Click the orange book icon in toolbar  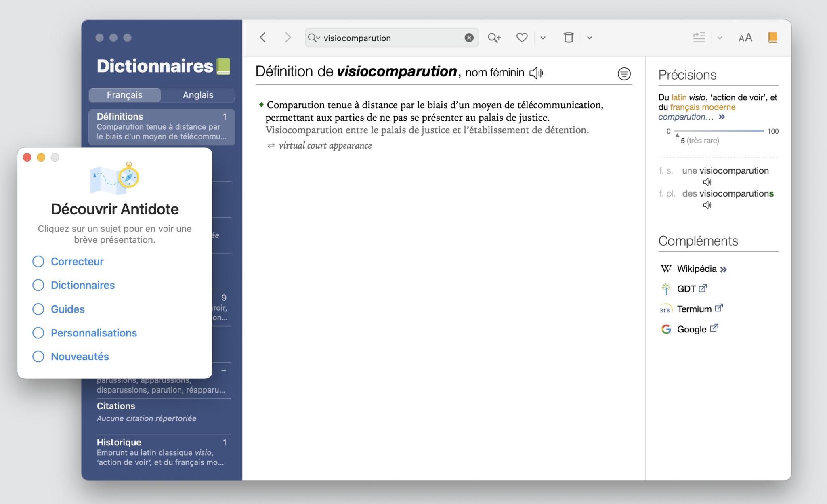pyautogui.click(x=772, y=38)
